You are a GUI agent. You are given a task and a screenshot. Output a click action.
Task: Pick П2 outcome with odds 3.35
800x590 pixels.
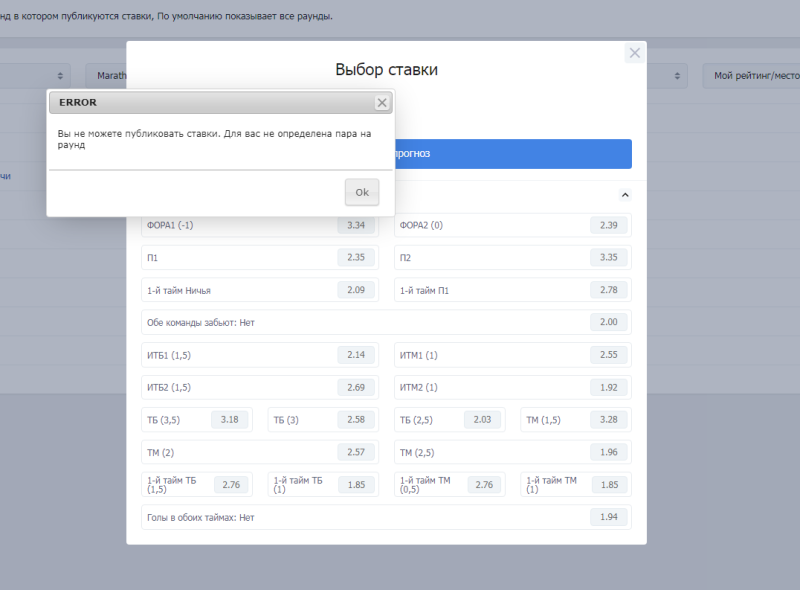click(513, 258)
